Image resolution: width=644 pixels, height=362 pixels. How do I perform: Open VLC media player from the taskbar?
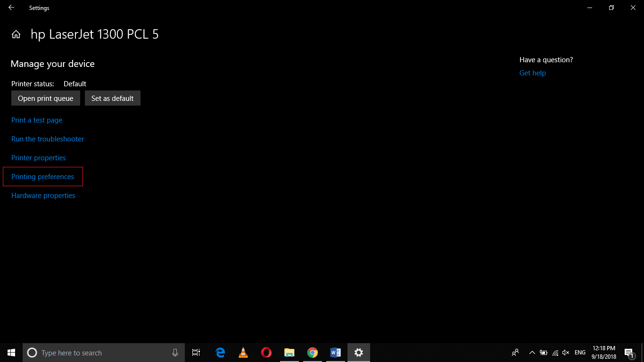click(x=243, y=352)
